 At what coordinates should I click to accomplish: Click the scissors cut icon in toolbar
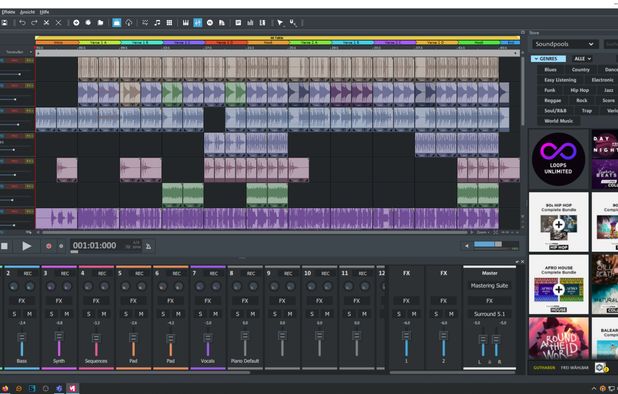[47, 23]
